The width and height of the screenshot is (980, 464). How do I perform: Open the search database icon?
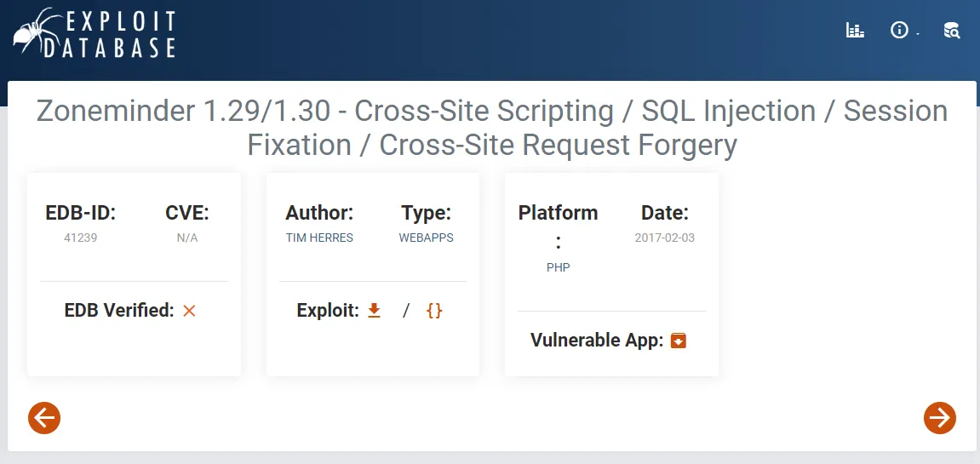(x=951, y=30)
